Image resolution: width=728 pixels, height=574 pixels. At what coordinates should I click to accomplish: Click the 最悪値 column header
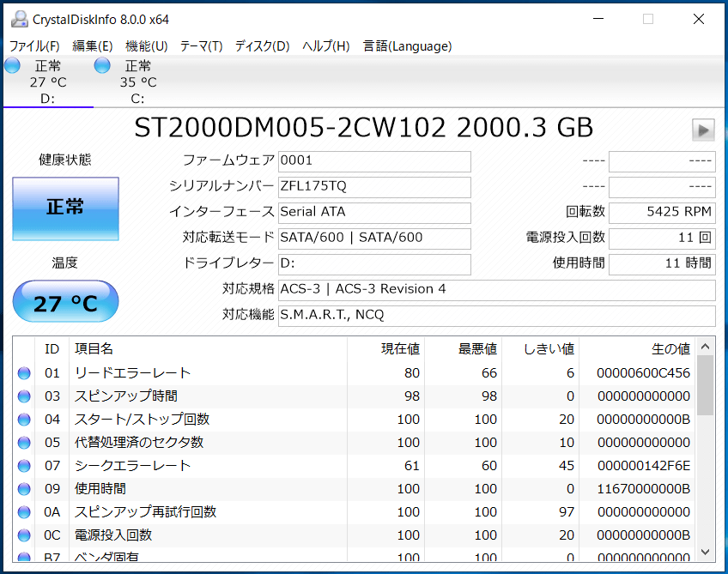tap(463, 349)
